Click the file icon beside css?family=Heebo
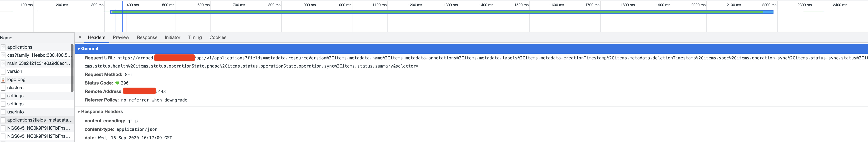The image size is (868, 142). tap(3, 55)
